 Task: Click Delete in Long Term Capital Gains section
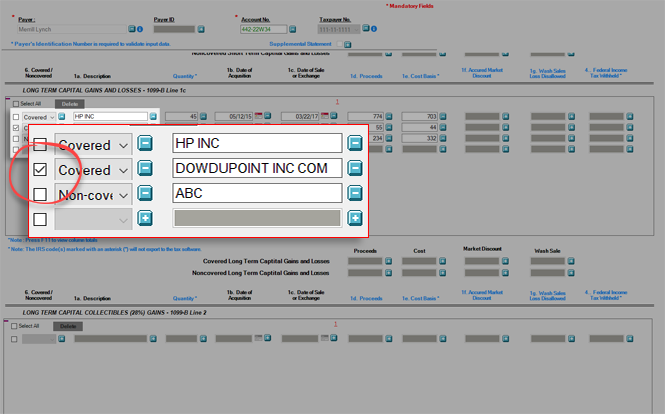point(70,104)
